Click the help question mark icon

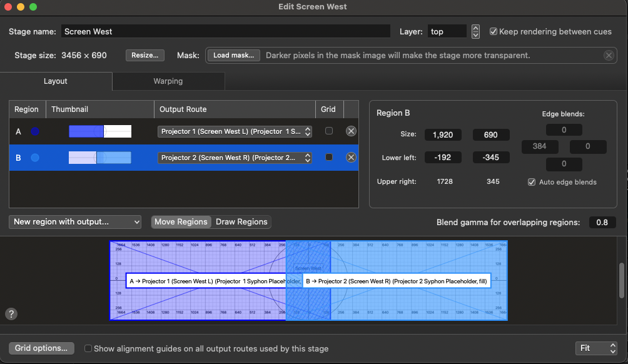click(x=11, y=313)
